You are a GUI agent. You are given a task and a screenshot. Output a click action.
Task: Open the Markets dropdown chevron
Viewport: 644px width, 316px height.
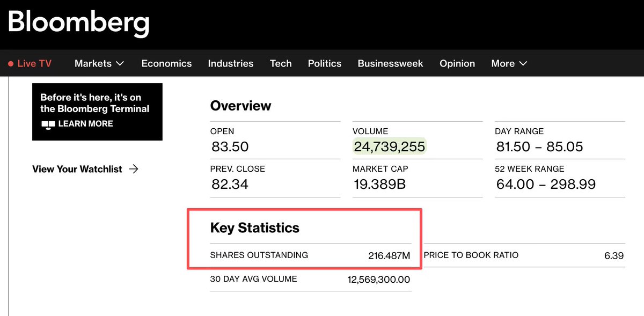click(x=119, y=63)
